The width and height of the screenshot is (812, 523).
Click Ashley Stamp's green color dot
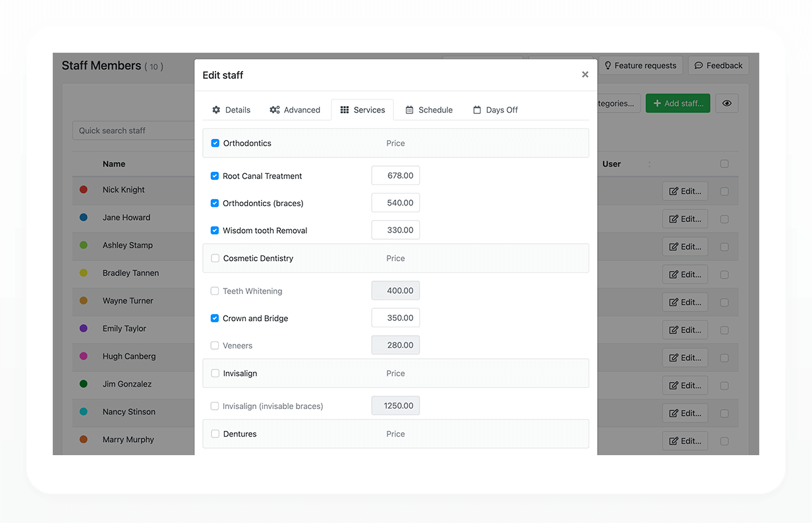[x=84, y=245]
